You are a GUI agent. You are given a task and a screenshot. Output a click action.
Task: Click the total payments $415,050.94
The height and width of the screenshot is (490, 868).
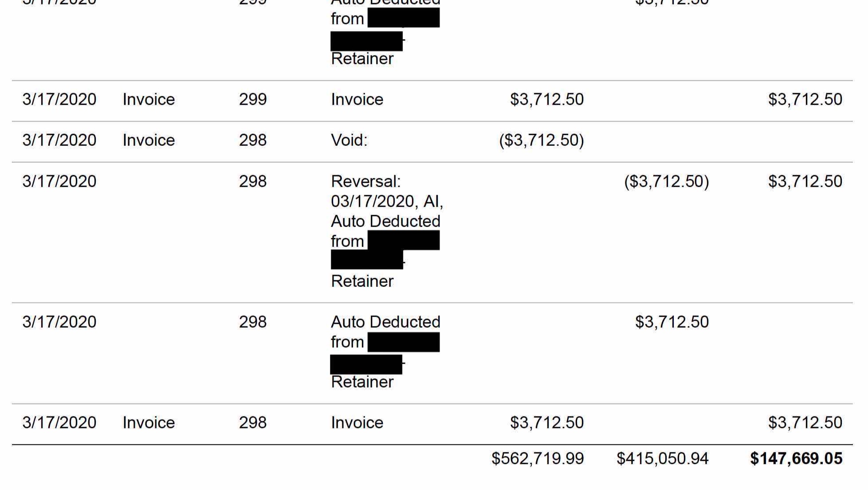tap(663, 459)
